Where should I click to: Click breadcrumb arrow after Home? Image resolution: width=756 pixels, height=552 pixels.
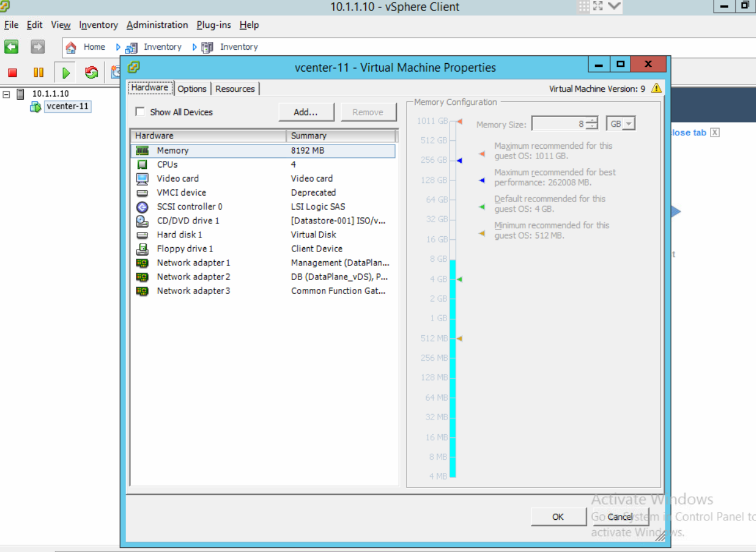pyautogui.click(x=118, y=47)
